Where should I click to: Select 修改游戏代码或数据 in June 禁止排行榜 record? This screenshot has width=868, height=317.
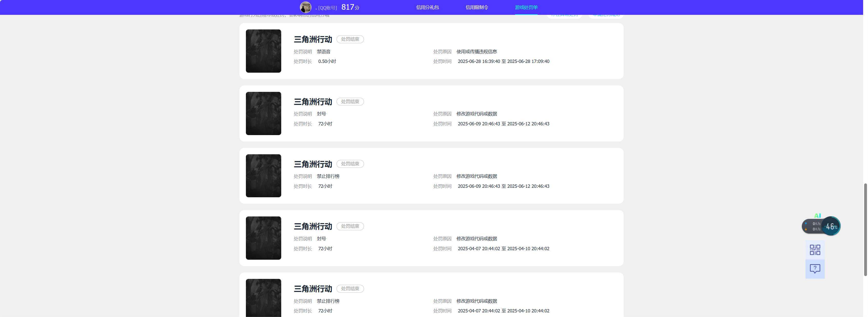click(x=476, y=176)
